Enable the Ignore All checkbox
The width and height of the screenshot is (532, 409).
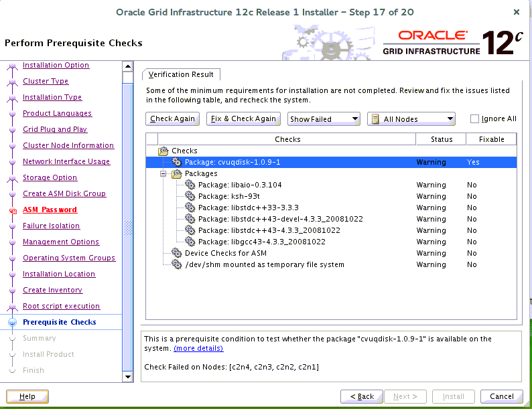pos(474,119)
